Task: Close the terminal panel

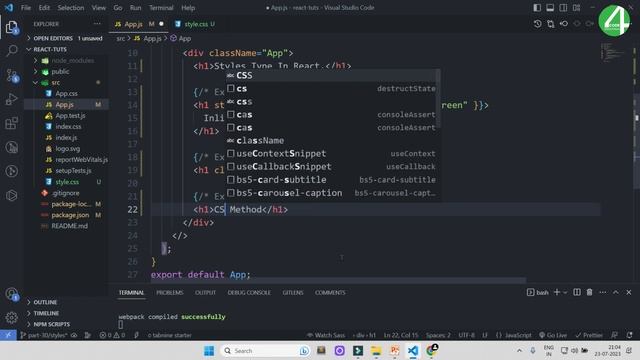Action: [x=629, y=292]
